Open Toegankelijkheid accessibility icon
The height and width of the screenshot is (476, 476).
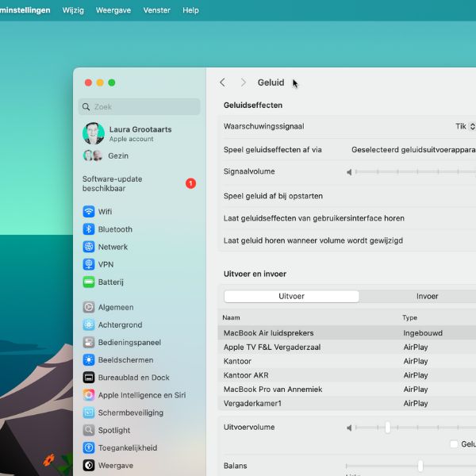[x=89, y=447]
